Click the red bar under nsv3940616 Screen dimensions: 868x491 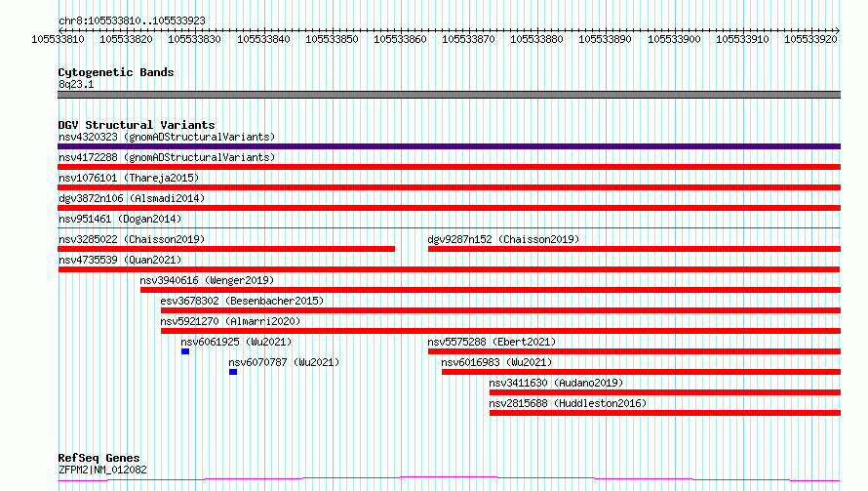pyautogui.click(x=491, y=290)
